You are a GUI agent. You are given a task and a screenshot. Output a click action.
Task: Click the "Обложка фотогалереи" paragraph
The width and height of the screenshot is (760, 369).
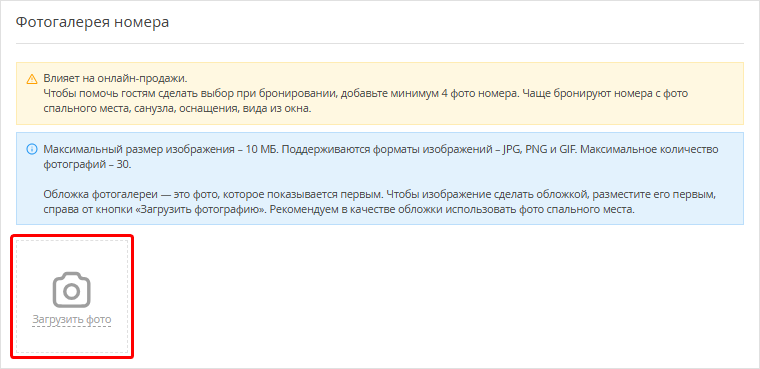tap(380, 202)
